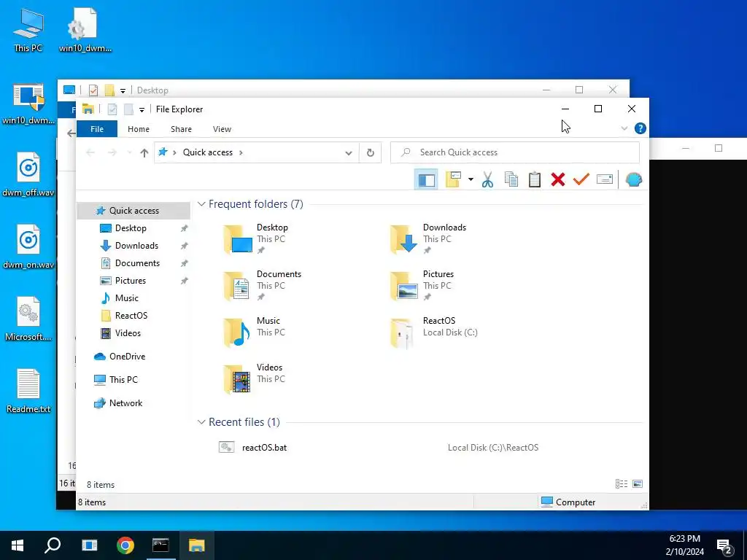Select the This PC desktop icon
This screenshot has width=747, height=560.
tap(28, 30)
